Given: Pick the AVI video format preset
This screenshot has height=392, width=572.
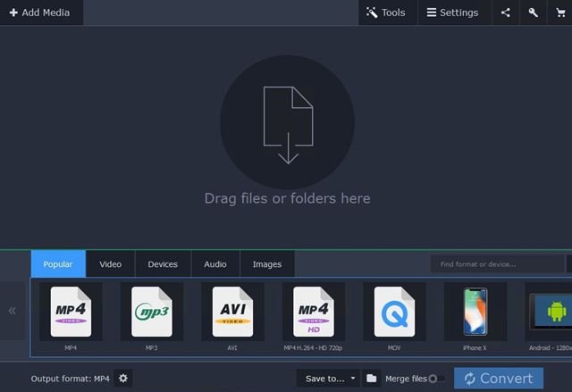Looking at the screenshot, I should [232, 313].
